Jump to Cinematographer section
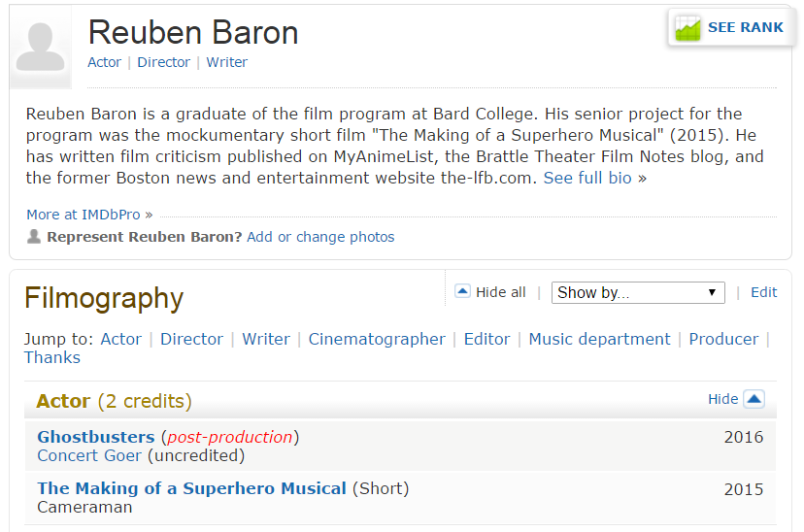 pyautogui.click(x=377, y=339)
